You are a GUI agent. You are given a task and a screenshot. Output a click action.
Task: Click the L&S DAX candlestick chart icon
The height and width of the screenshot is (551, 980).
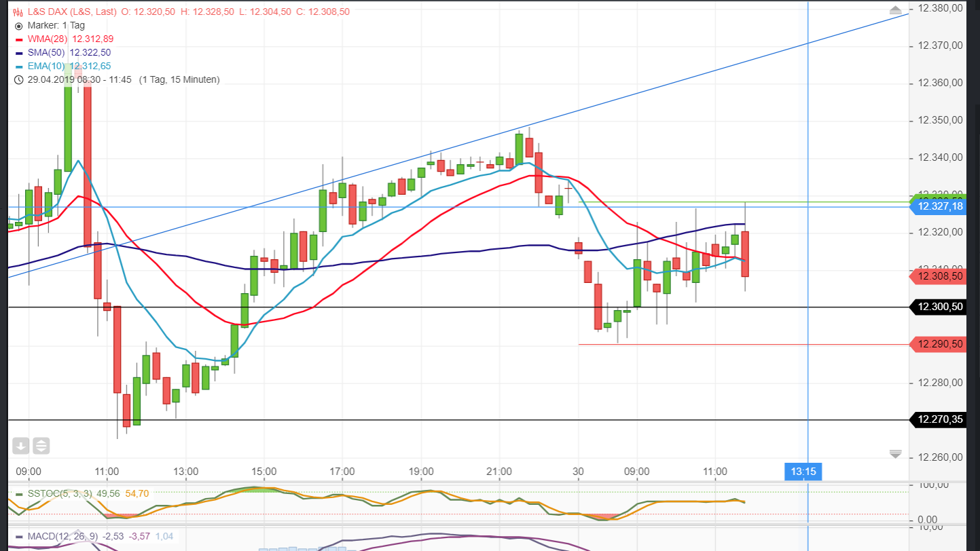click(x=17, y=12)
